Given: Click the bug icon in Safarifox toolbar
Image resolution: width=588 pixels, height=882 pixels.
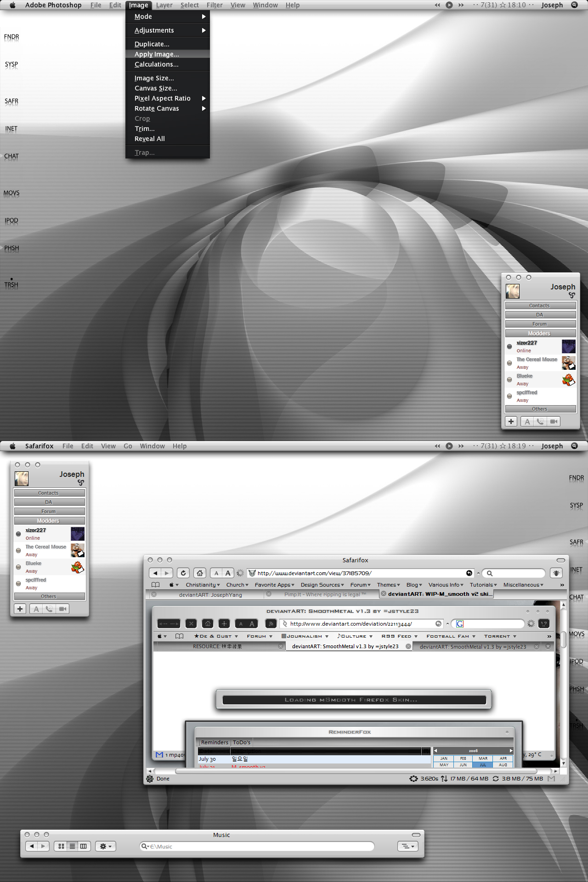Looking at the screenshot, I should (556, 573).
